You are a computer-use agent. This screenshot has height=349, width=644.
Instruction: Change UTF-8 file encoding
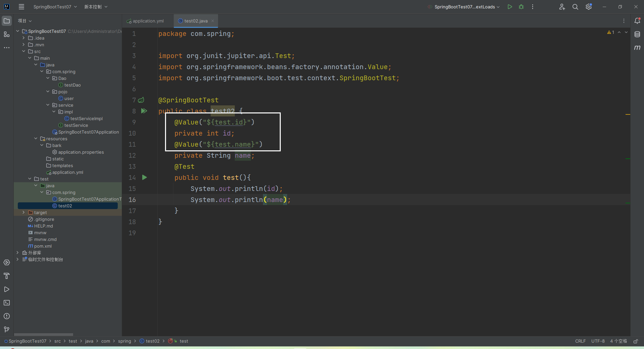coord(598,341)
